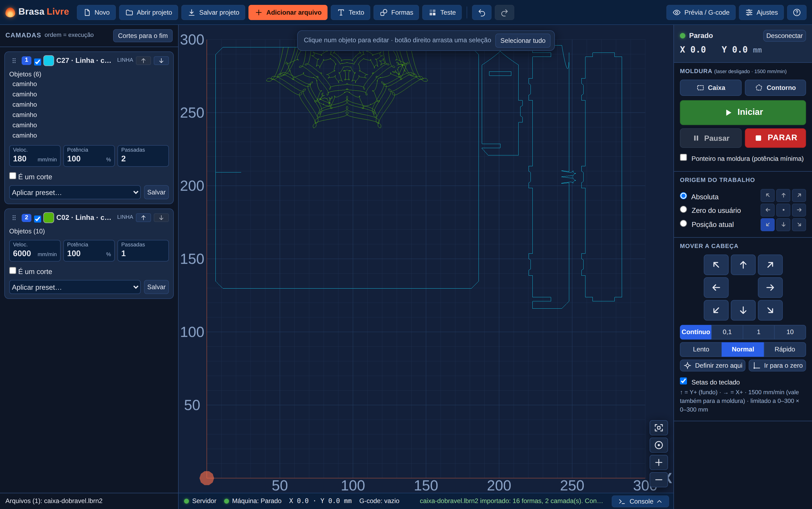Enable 'É um corte' for layer C27
This screenshot has width=812, height=509.
coord(13,176)
